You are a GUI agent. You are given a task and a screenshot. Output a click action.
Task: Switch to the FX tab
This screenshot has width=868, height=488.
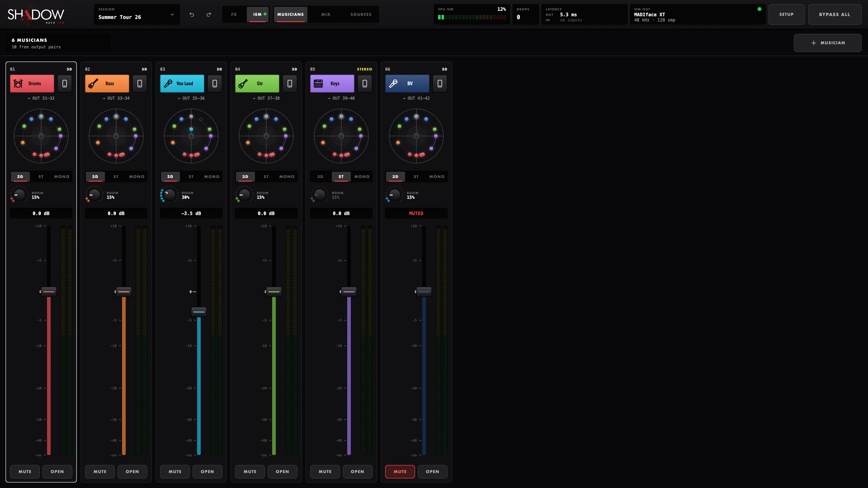coord(234,14)
